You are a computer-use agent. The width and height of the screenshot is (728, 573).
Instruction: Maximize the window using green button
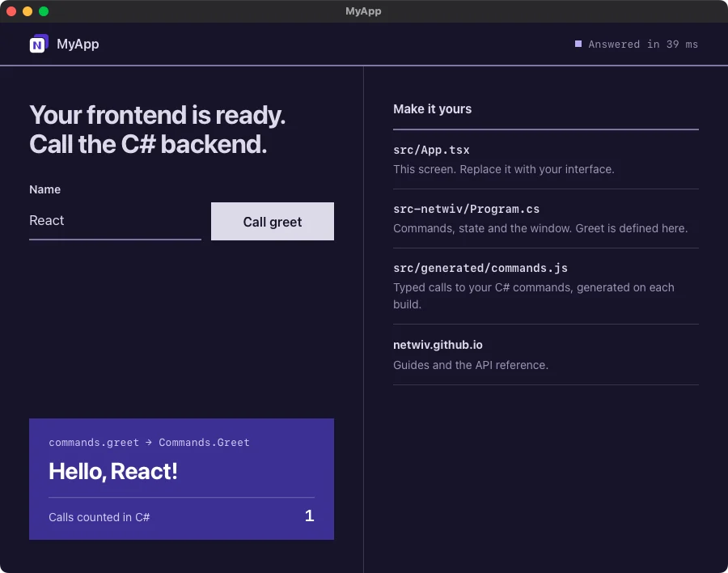pyautogui.click(x=44, y=11)
